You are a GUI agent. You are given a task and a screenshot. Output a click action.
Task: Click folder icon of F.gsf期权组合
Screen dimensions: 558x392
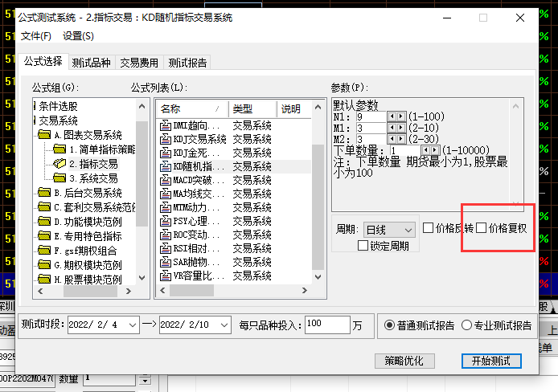44,250
